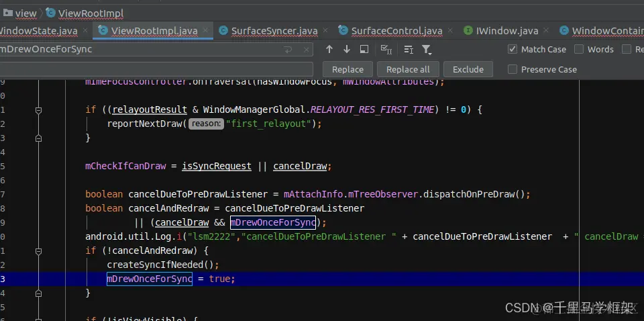Click mDrewOnceForSync in the highlighted line
Viewport: 644px width, 321px height.
150,279
